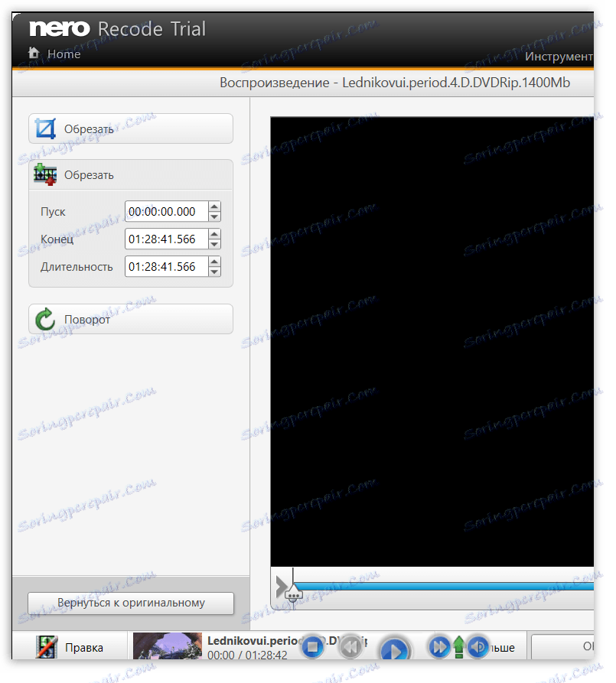Increase the Длительность value with the up arrow

(x=214, y=262)
